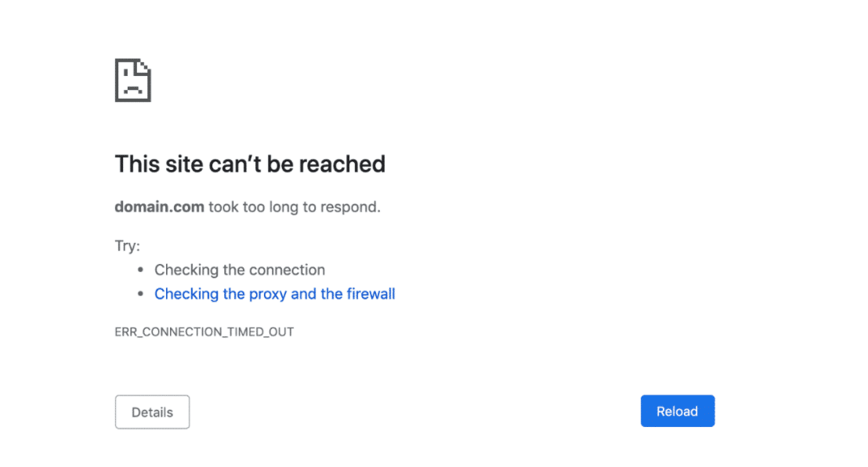Select the frowning document graphic
The width and height of the screenshot is (868, 467).
click(x=133, y=80)
